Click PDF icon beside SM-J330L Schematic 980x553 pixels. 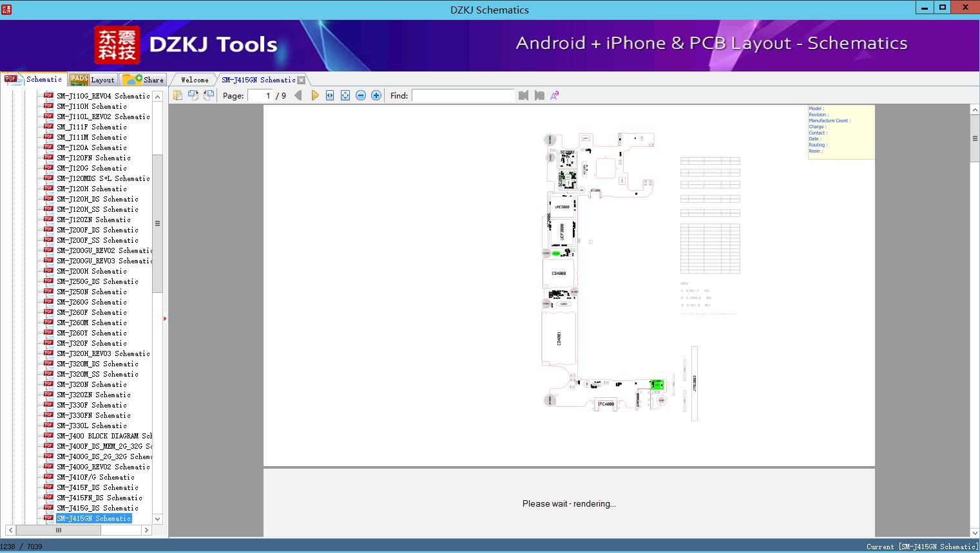[48, 425]
